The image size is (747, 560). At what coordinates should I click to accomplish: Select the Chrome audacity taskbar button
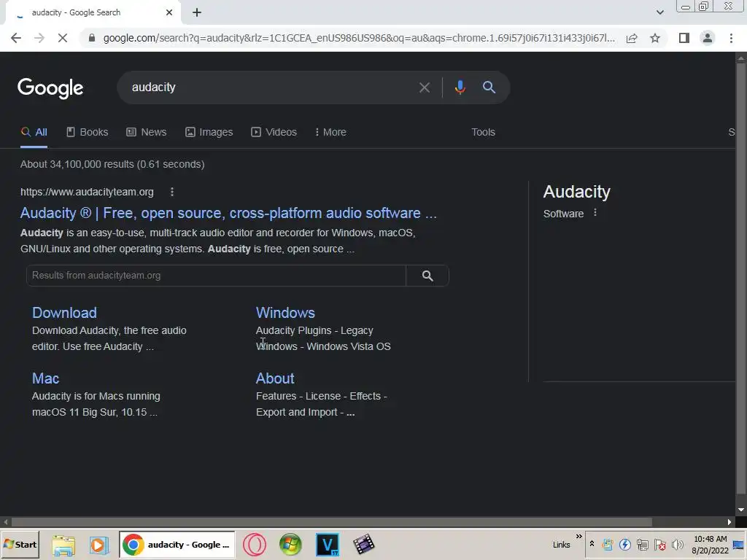point(177,545)
